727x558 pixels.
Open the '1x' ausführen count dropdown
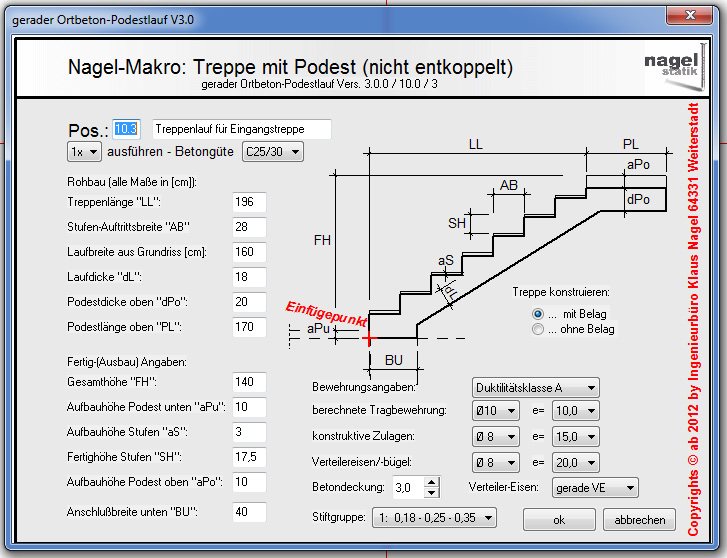point(85,151)
